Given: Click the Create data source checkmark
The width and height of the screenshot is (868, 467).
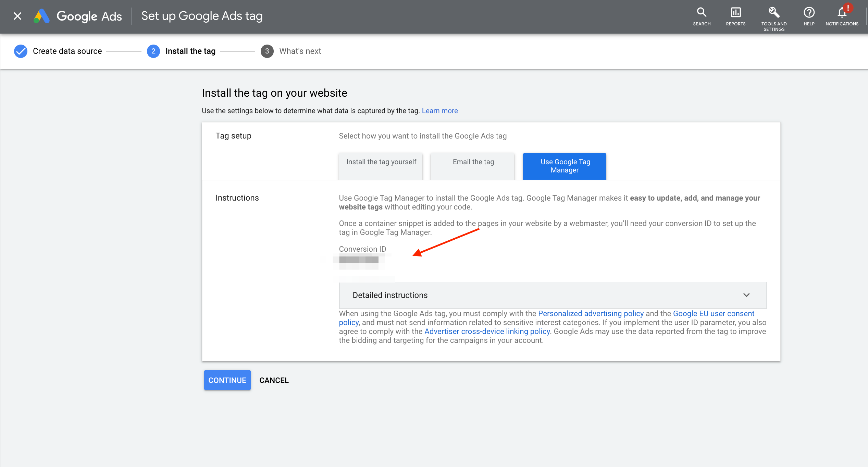Looking at the screenshot, I should [x=21, y=51].
